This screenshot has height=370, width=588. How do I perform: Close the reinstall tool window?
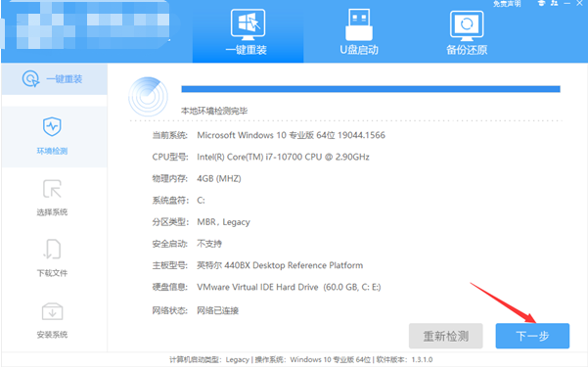(x=580, y=3)
